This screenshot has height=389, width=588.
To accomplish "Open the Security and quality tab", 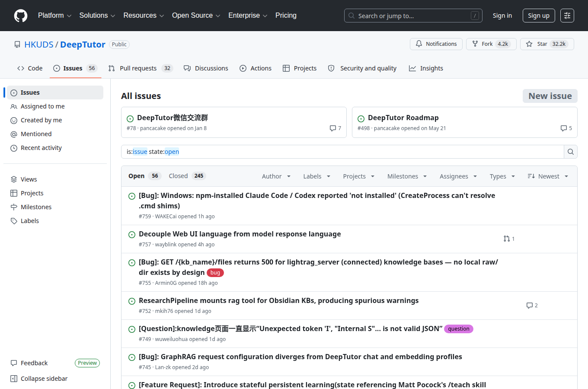I will (362, 68).
